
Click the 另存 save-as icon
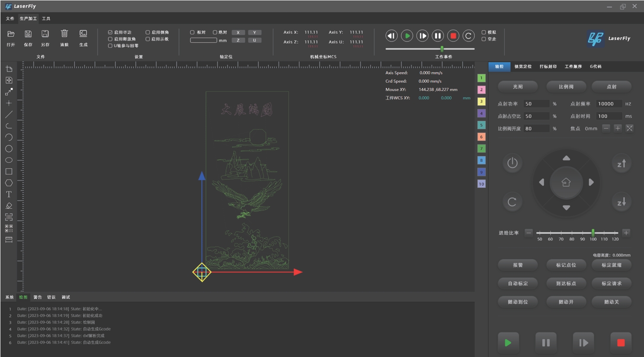coord(45,34)
